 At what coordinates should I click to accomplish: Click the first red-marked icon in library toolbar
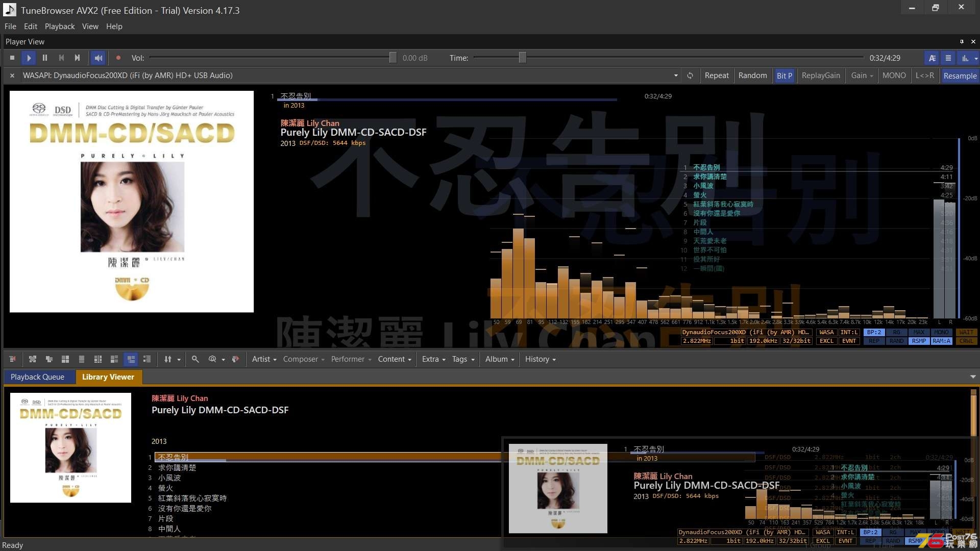coord(12,359)
